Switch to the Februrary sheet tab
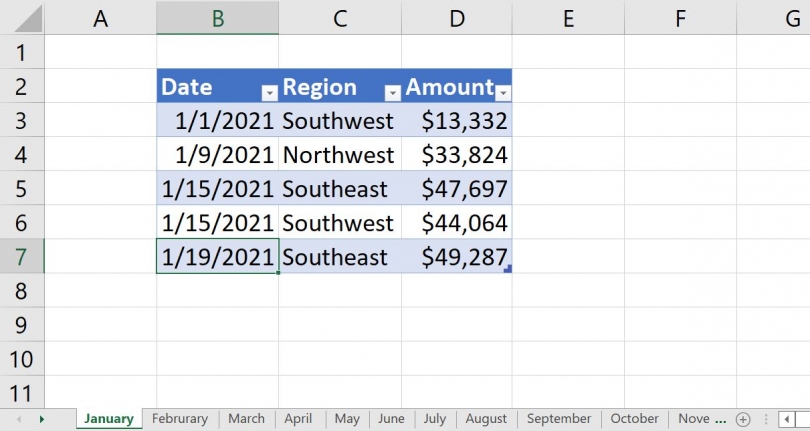 180,419
